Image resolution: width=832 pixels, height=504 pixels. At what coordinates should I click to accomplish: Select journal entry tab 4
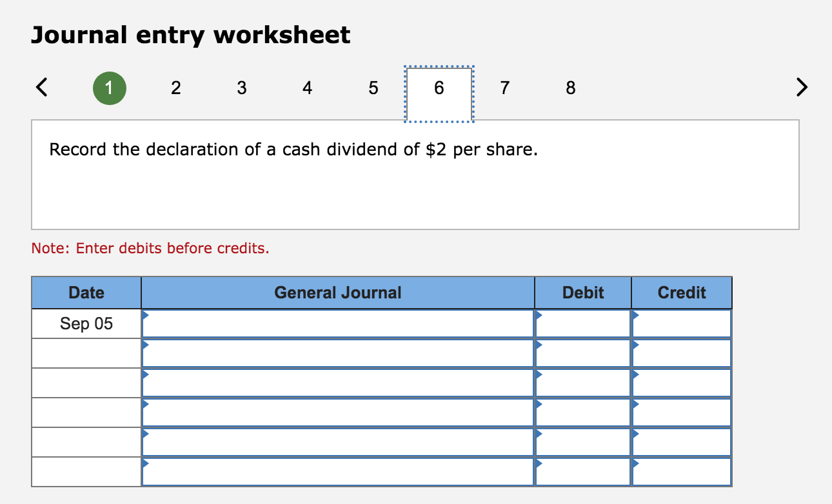pos(307,88)
